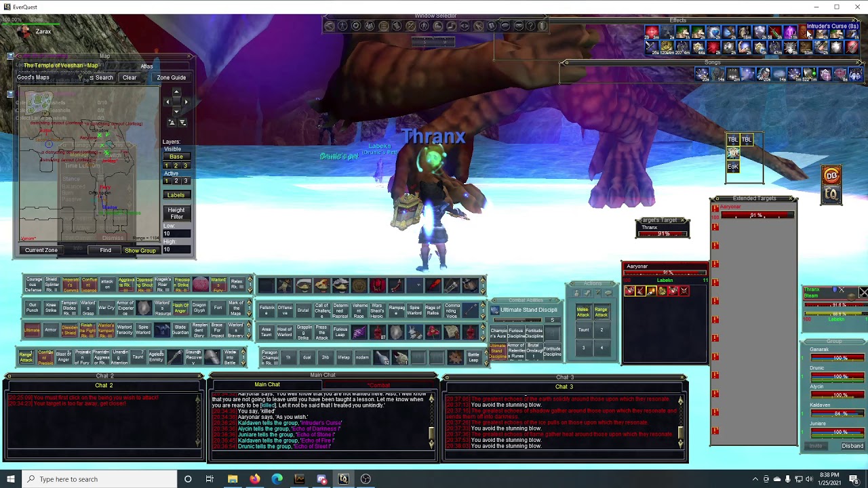Pan the map up with the arrow

176,91
